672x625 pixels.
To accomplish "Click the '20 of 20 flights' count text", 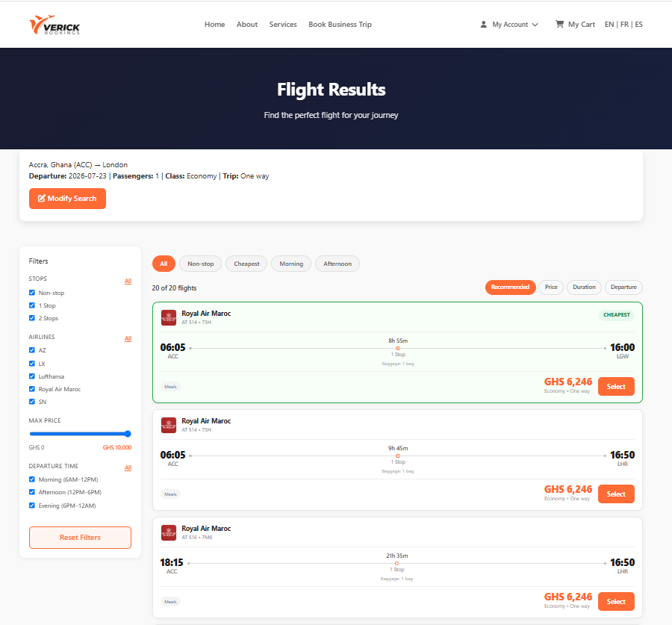I will [174, 288].
